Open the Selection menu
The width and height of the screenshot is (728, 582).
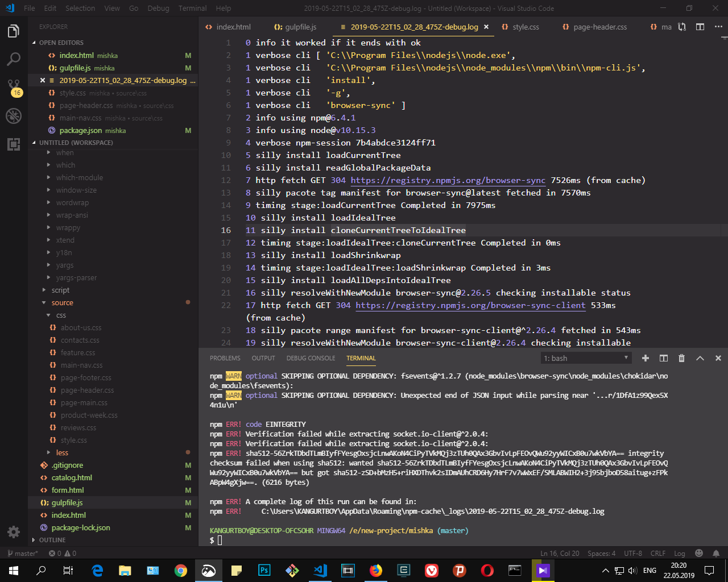click(x=80, y=9)
